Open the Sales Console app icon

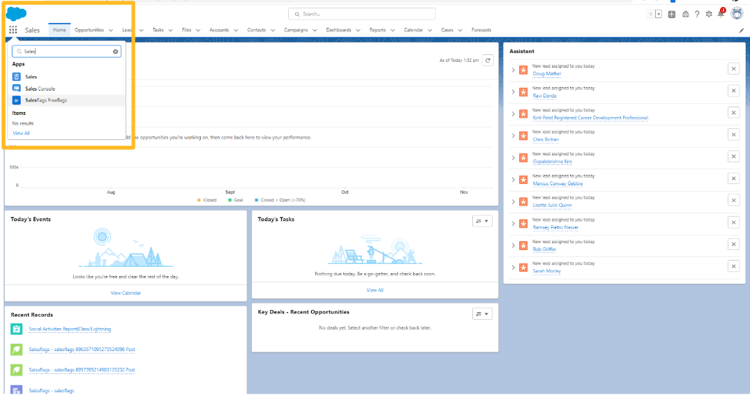tap(16, 88)
